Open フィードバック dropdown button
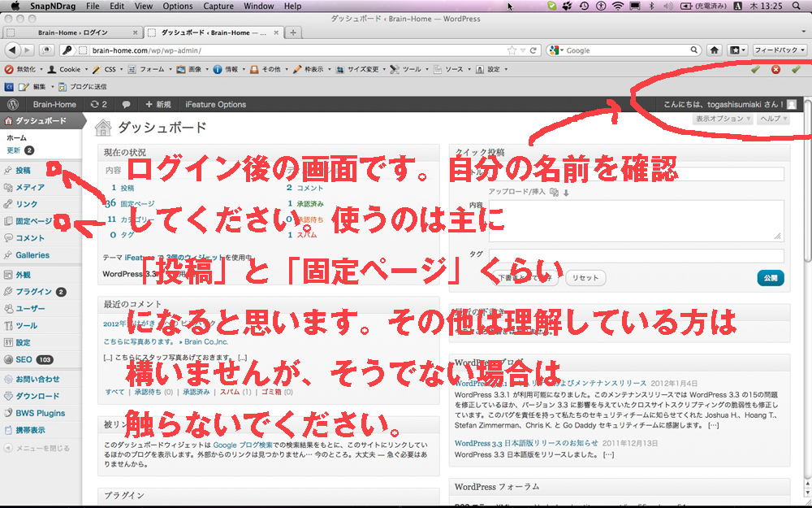The width and height of the screenshot is (812, 508). 780,50
